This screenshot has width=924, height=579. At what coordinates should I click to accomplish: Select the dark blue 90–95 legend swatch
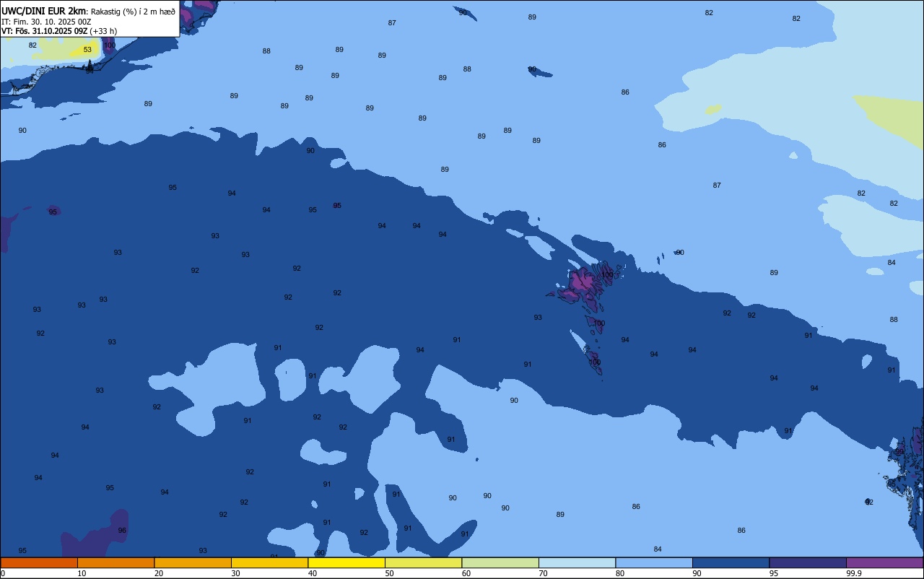(731, 562)
